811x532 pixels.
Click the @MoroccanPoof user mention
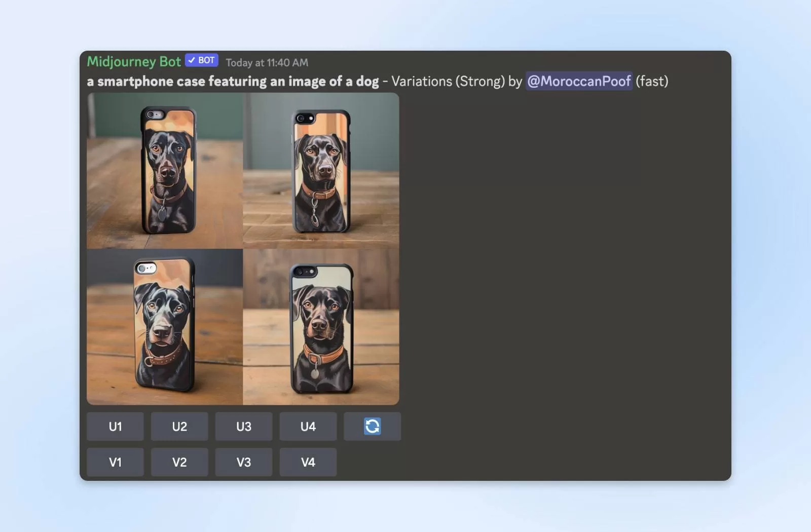click(x=579, y=81)
